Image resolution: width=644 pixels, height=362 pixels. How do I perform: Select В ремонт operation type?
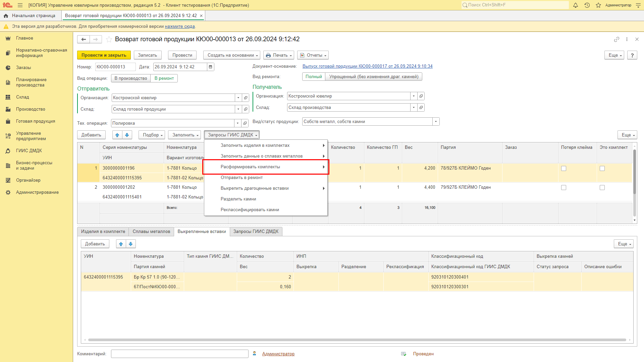click(x=164, y=78)
